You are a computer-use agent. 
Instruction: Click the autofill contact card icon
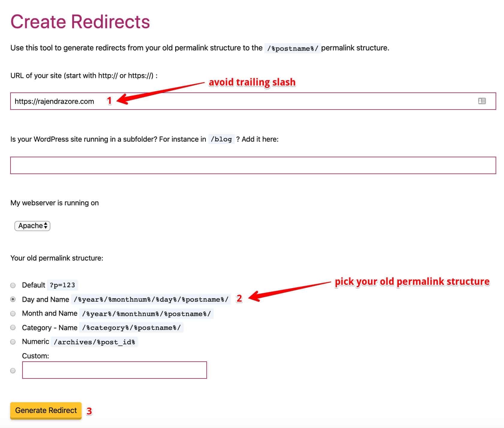point(482,101)
